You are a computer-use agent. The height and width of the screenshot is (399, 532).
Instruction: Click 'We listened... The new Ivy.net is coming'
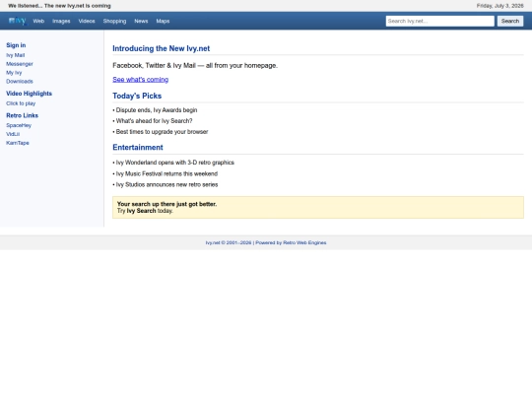(59, 6)
